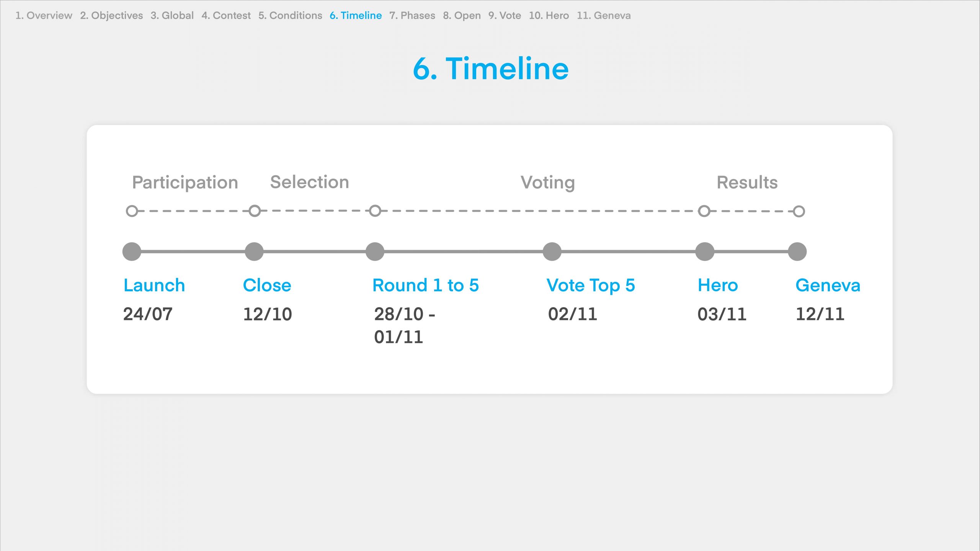Viewport: 980px width, 551px height.
Task: Click the Round 1 to 5 milestone dot
Action: point(375,251)
